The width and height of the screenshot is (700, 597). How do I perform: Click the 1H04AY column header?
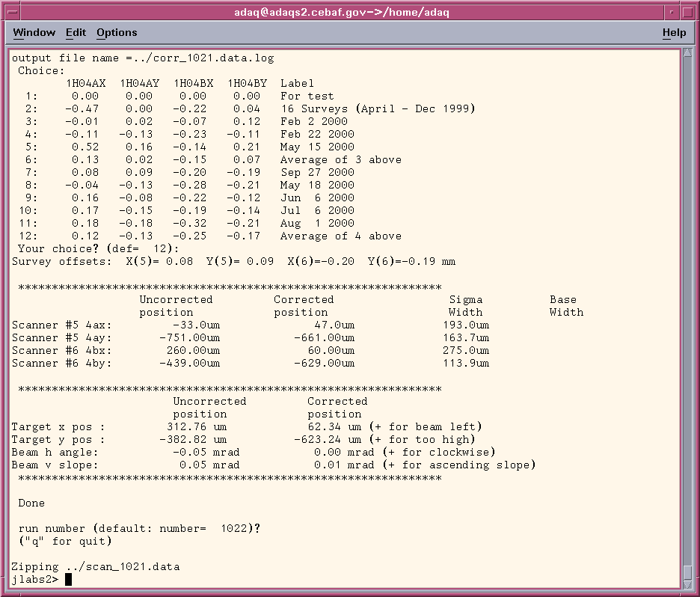[140, 84]
